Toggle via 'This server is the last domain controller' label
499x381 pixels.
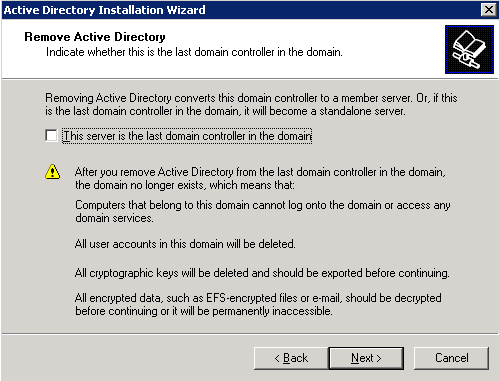click(x=187, y=136)
